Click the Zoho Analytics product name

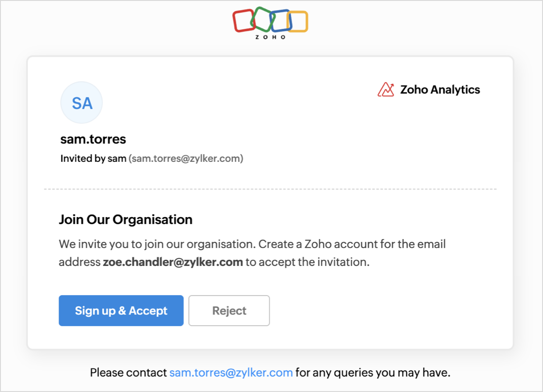coord(440,90)
